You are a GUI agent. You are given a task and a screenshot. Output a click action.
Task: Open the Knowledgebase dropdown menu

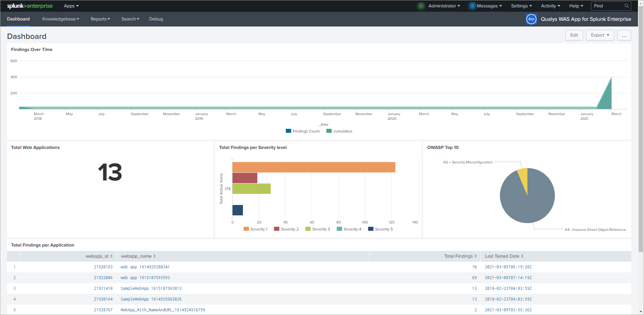pyautogui.click(x=61, y=19)
